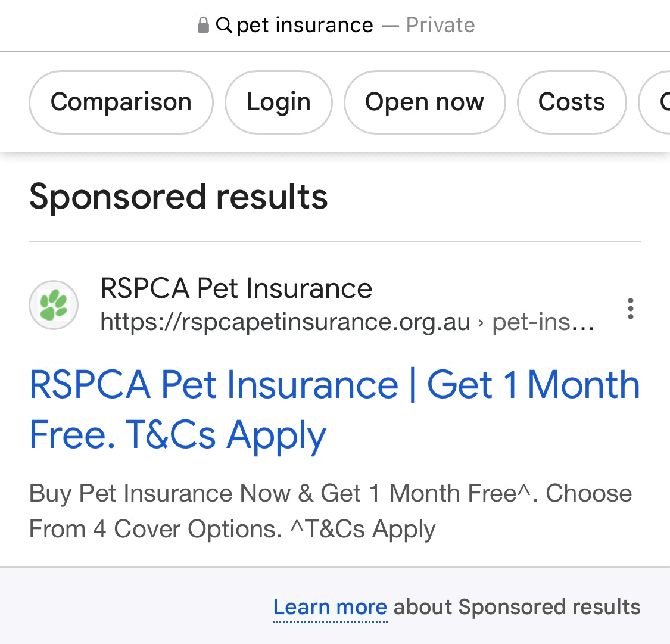Click the Private browsing label
This screenshot has height=644, width=670.
coord(440,25)
